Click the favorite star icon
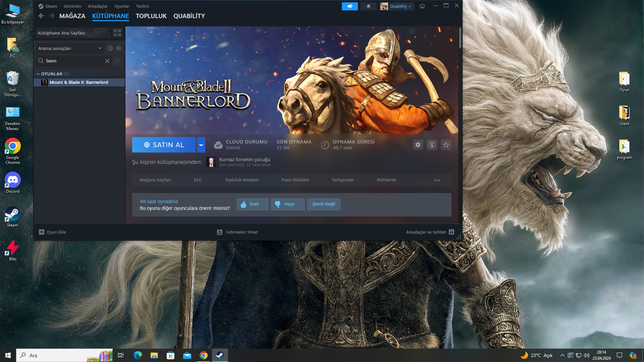The width and height of the screenshot is (644, 362). (446, 145)
